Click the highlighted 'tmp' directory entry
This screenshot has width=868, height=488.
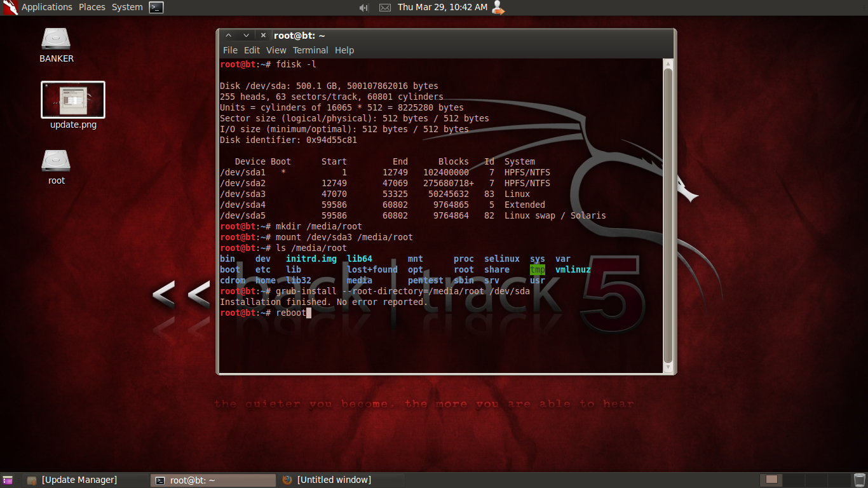point(538,269)
